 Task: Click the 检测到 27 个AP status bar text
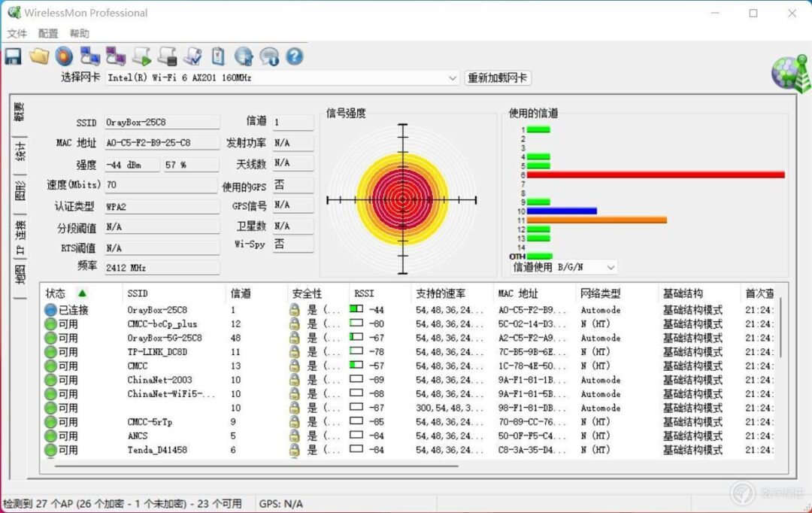coord(123,504)
